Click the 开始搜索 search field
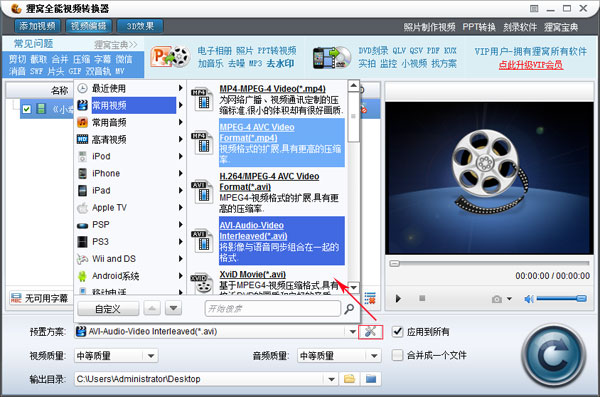The height and width of the screenshot is (397, 600). pos(273,308)
